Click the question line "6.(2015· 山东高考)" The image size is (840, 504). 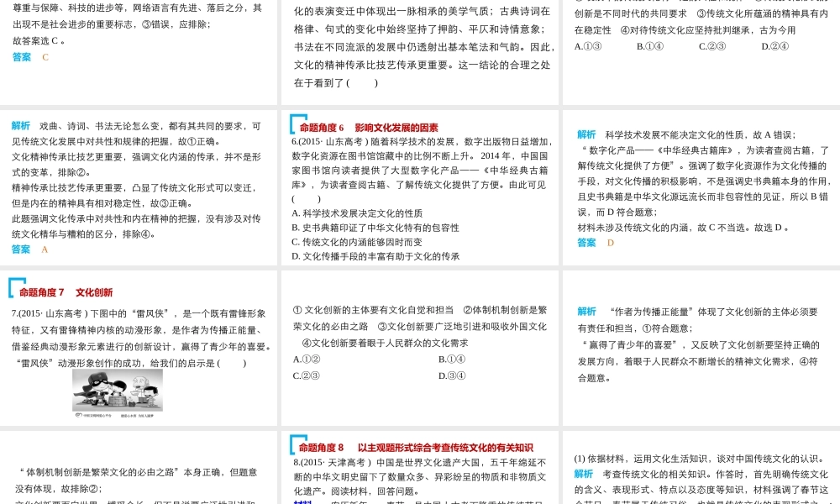pyautogui.click(x=422, y=142)
